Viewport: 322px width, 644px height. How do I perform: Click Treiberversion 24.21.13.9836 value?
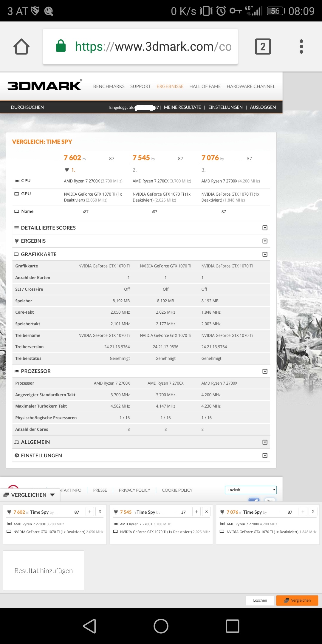point(165,347)
